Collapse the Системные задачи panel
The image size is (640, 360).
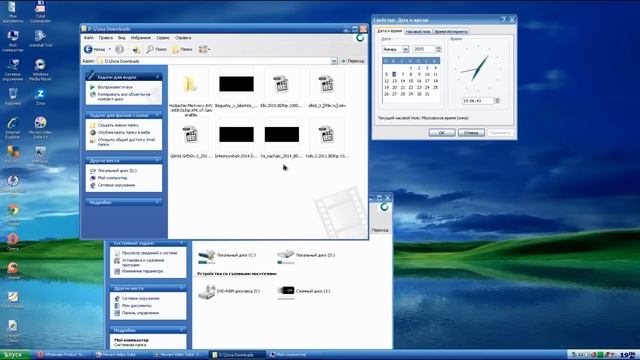click(182, 243)
